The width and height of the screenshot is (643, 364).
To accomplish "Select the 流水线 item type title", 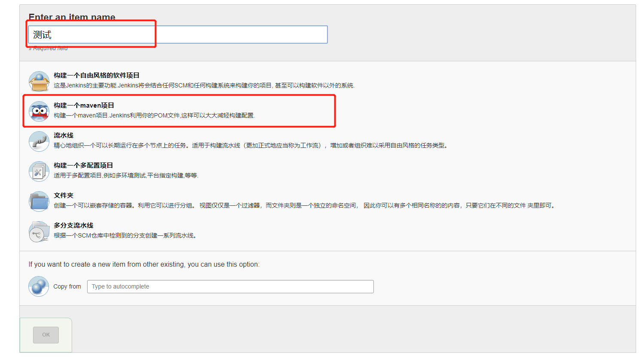I will click(64, 135).
